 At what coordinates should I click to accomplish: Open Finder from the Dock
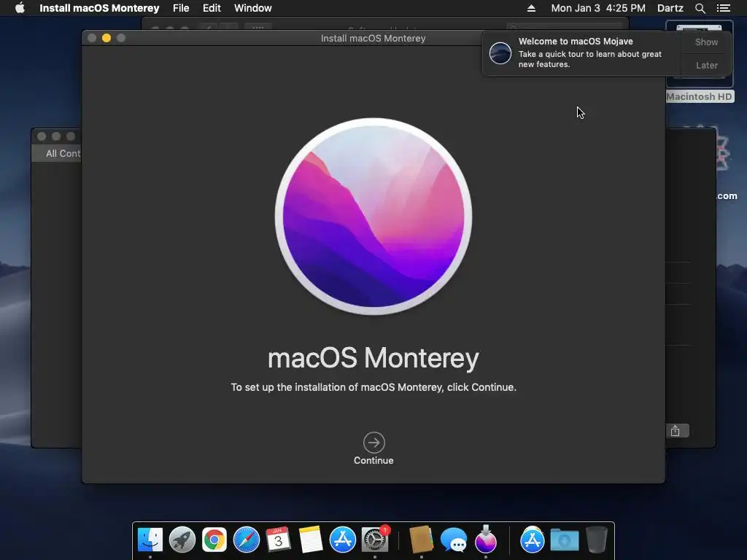pyautogui.click(x=150, y=540)
